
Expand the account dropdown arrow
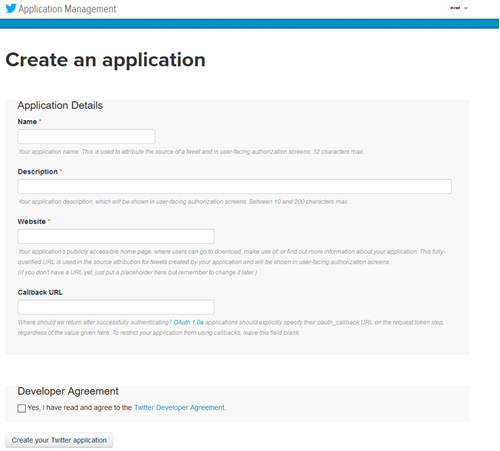click(x=466, y=8)
